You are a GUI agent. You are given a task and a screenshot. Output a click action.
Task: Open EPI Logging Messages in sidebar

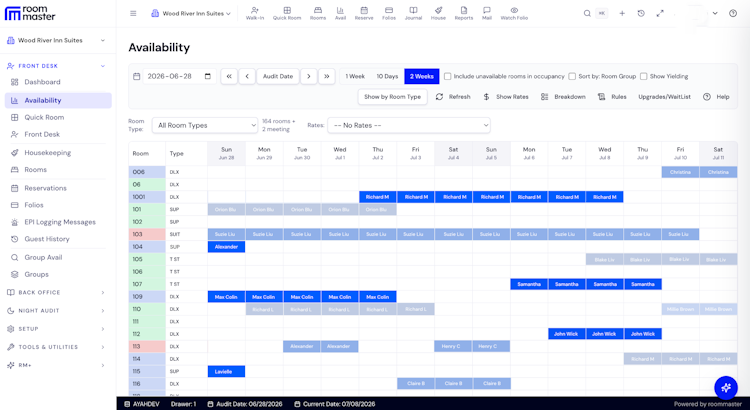click(60, 222)
